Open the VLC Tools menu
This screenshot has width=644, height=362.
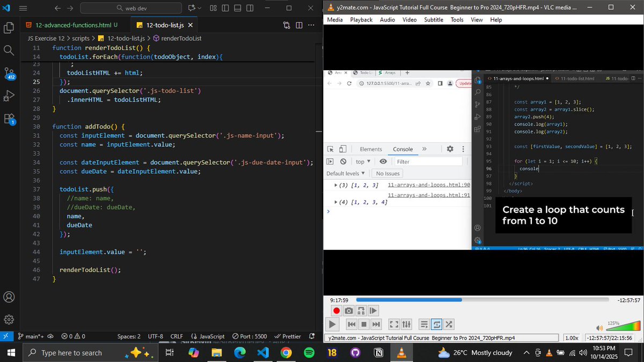click(457, 20)
